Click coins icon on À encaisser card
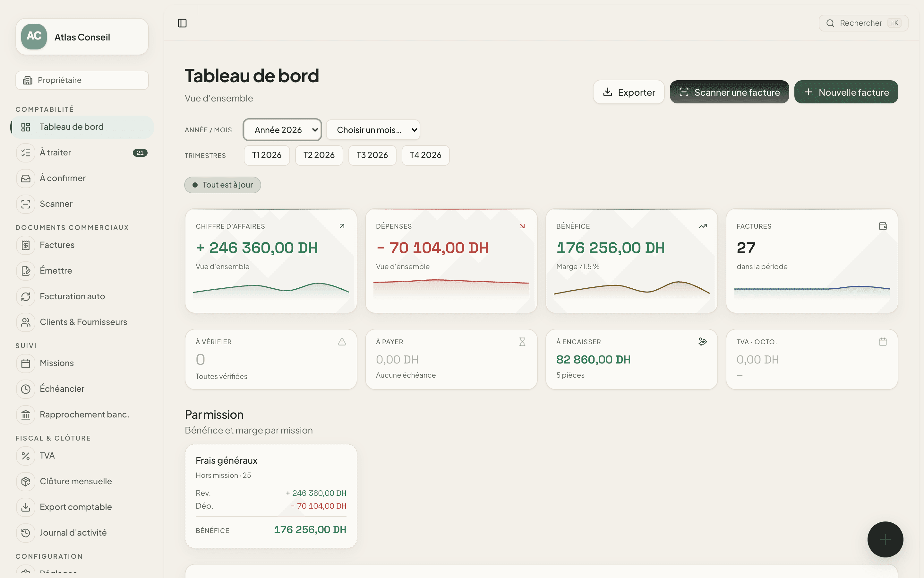924x578 pixels. [703, 342]
